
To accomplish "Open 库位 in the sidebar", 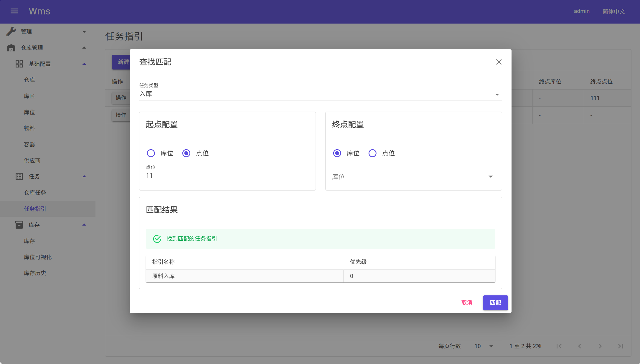I will pos(48,112).
